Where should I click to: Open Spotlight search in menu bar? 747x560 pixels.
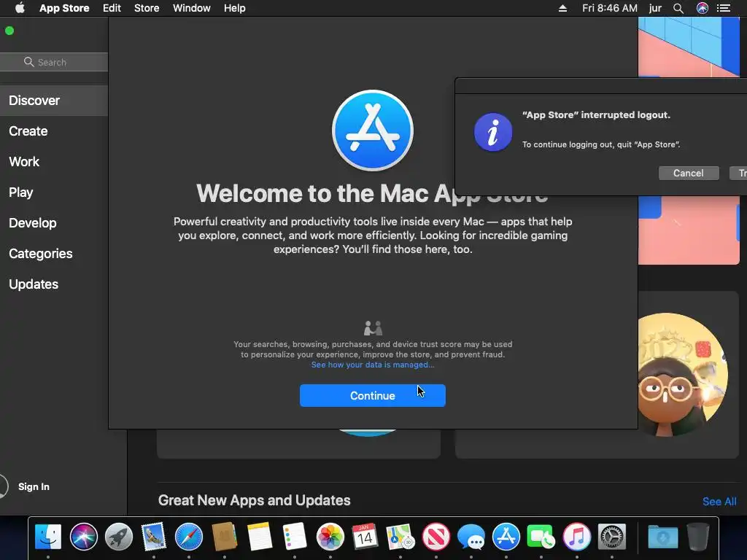click(x=678, y=8)
